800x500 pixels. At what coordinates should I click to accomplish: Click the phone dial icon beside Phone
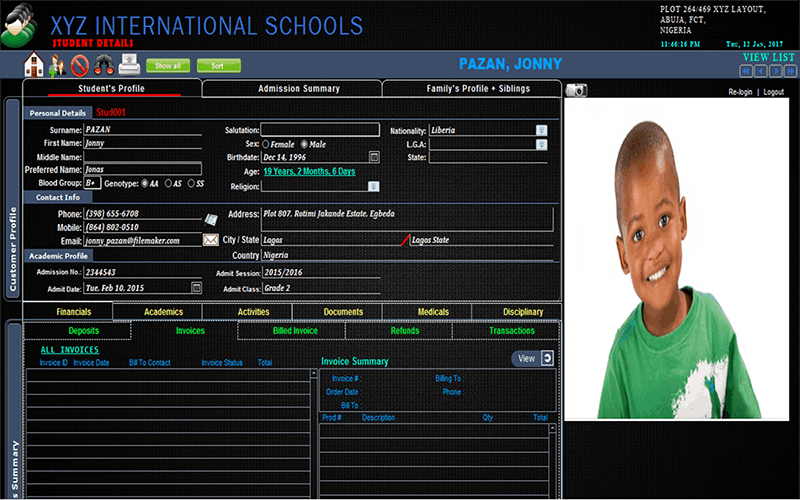[211, 219]
